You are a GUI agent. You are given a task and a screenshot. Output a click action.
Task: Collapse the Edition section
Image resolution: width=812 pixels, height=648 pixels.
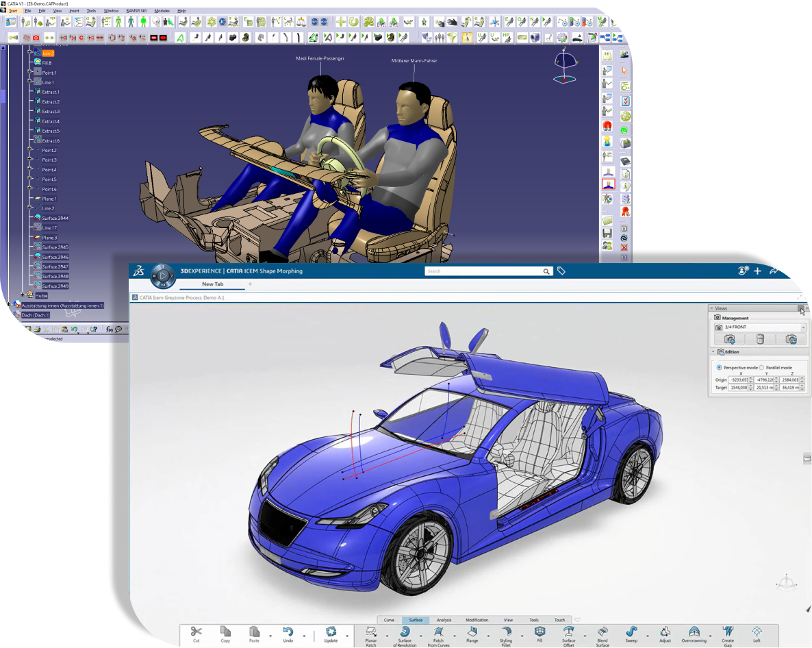tap(713, 352)
